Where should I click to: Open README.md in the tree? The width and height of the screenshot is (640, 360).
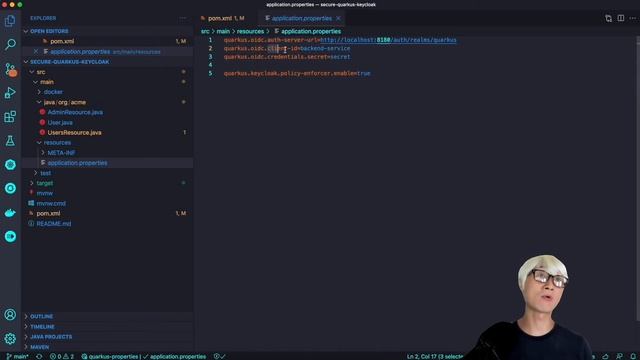coord(53,224)
